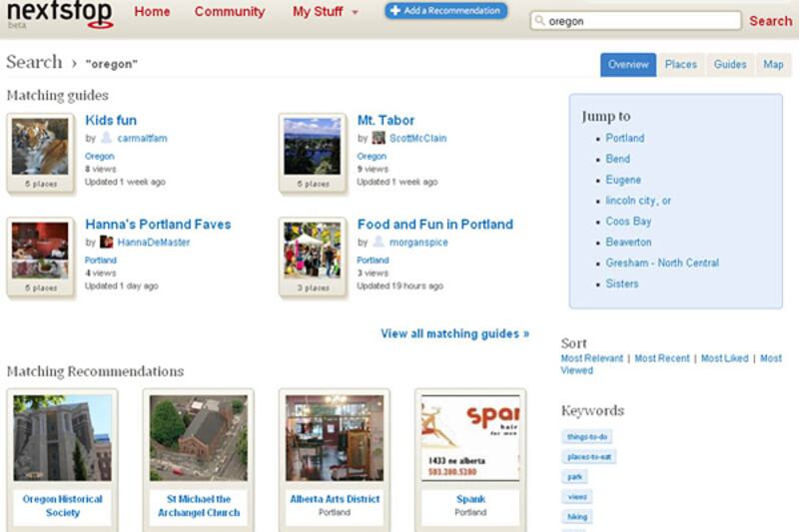Select the things-to-do keyword tag
799x532 pixels.
click(x=586, y=437)
